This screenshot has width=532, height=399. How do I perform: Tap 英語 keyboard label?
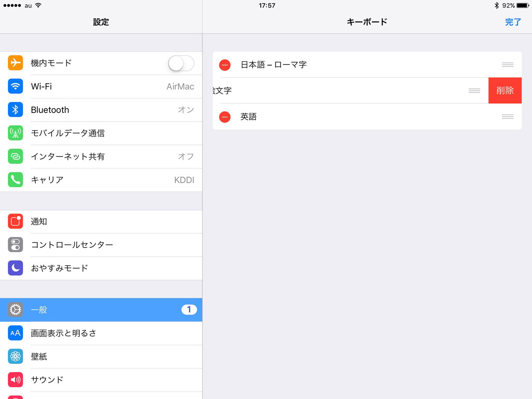pos(249,117)
